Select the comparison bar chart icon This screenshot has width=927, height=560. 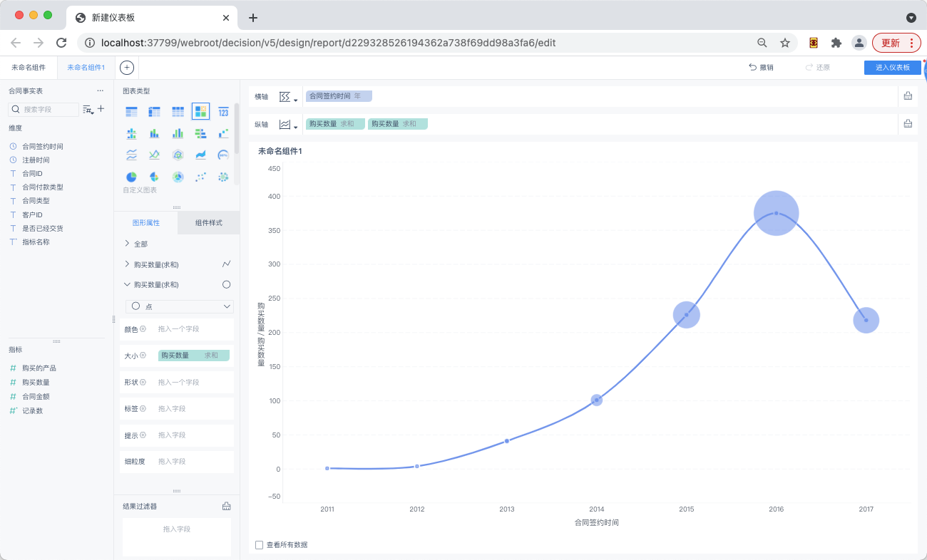click(200, 133)
